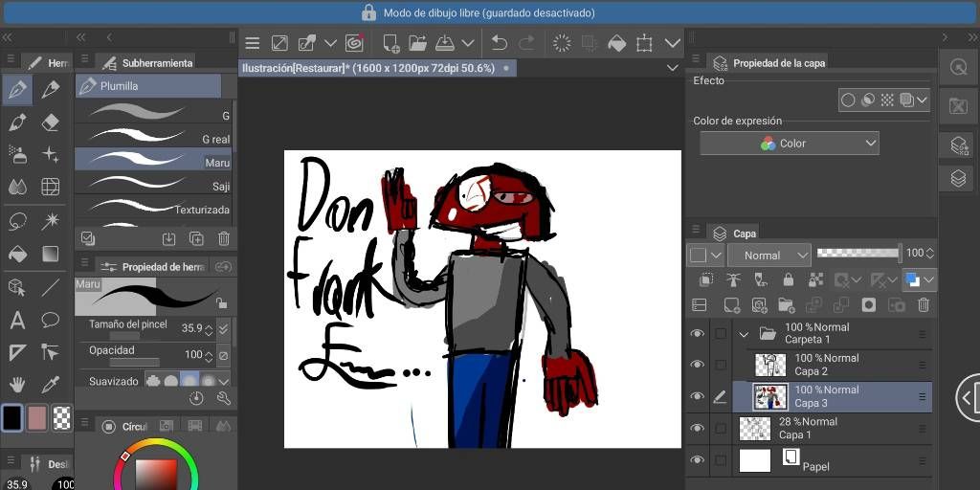Toggle visibility of Carpeta 1 folder
Screen dimensions: 980x490
click(698, 334)
